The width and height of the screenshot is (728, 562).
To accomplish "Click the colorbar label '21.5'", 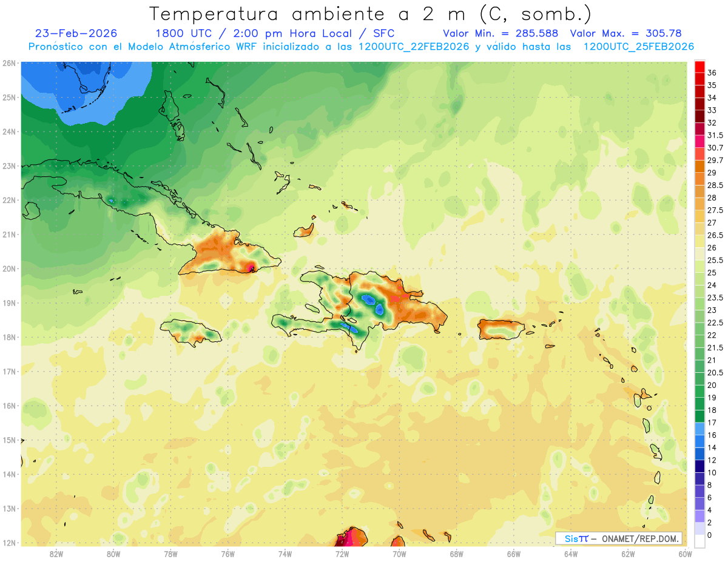I will tap(715, 347).
